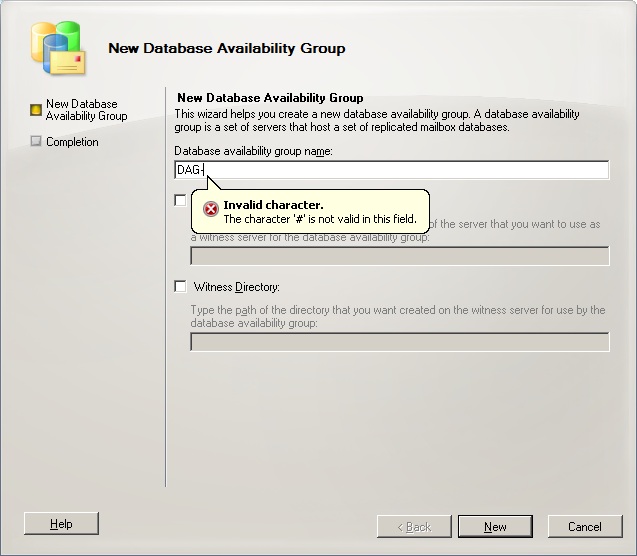The image size is (637, 556).
Task: Cancel the wizard
Action: (x=584, y=526)
